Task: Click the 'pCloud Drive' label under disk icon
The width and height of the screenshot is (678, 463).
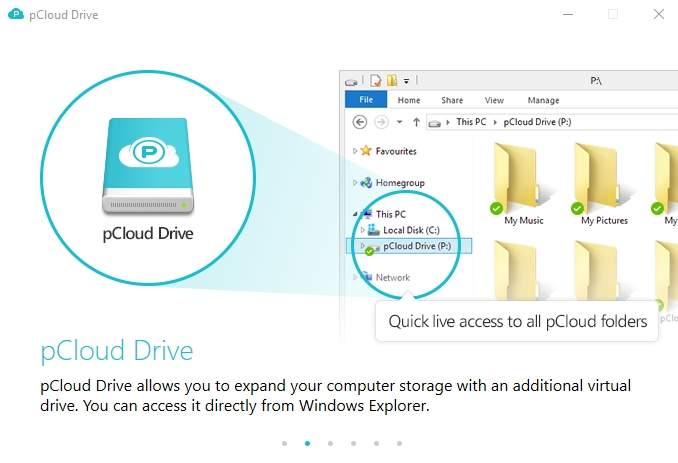Action: point(148,234)
